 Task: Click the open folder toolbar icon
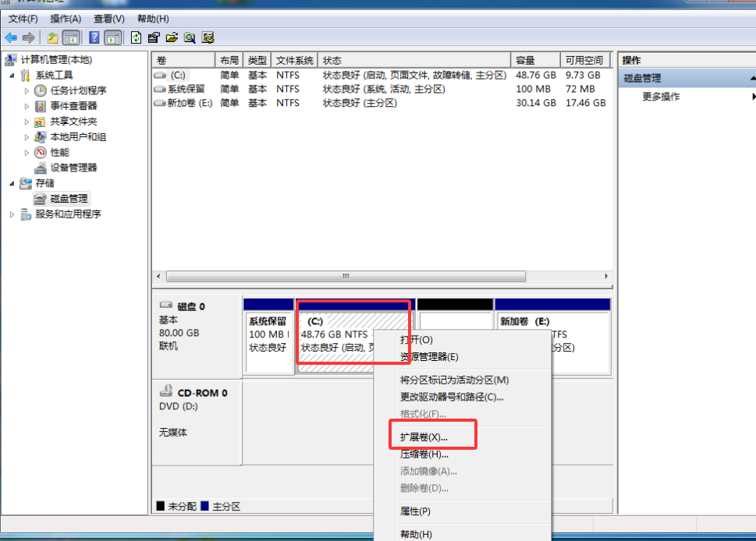point(171,37)
